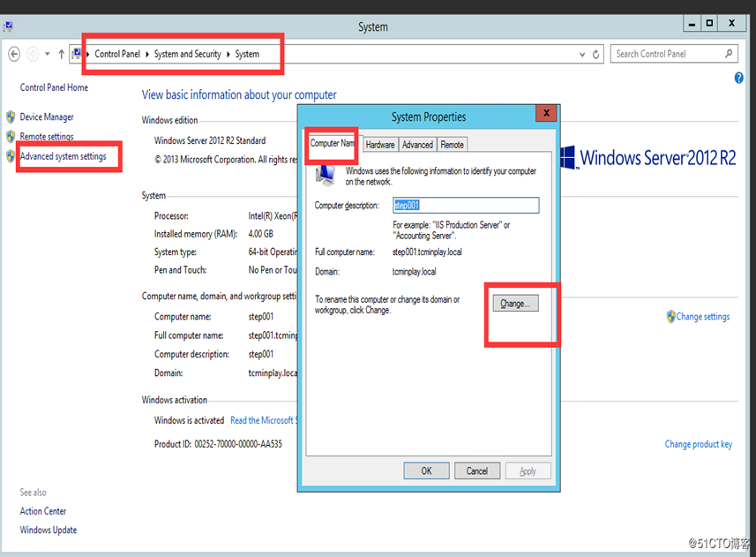
Task: Click the View basic information about your computer heading
Action: tap(239, 94)
